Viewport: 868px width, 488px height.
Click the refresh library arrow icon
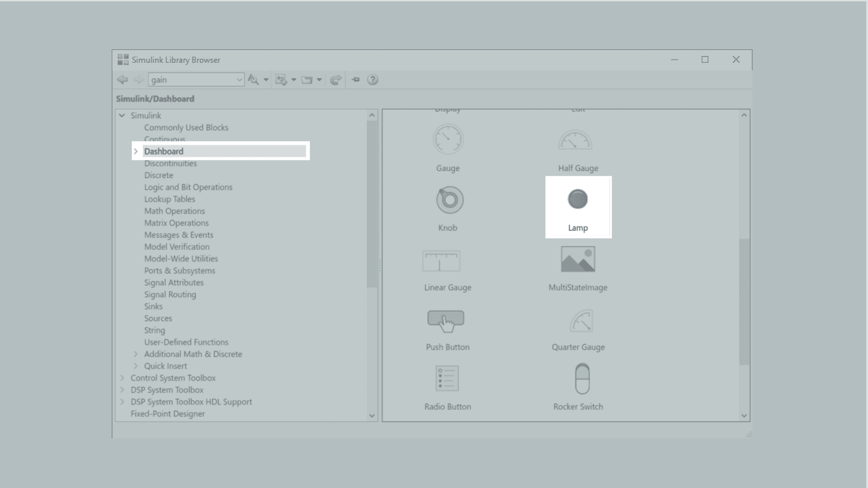335,80
